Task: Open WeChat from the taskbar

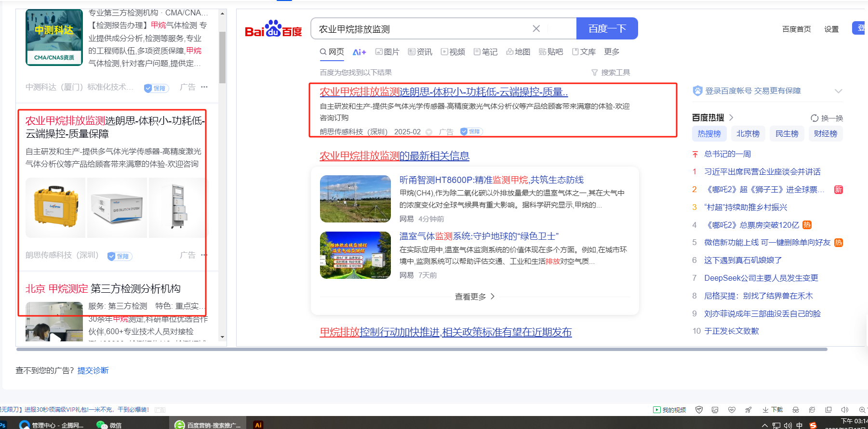Action: click(x=109, y=425)
